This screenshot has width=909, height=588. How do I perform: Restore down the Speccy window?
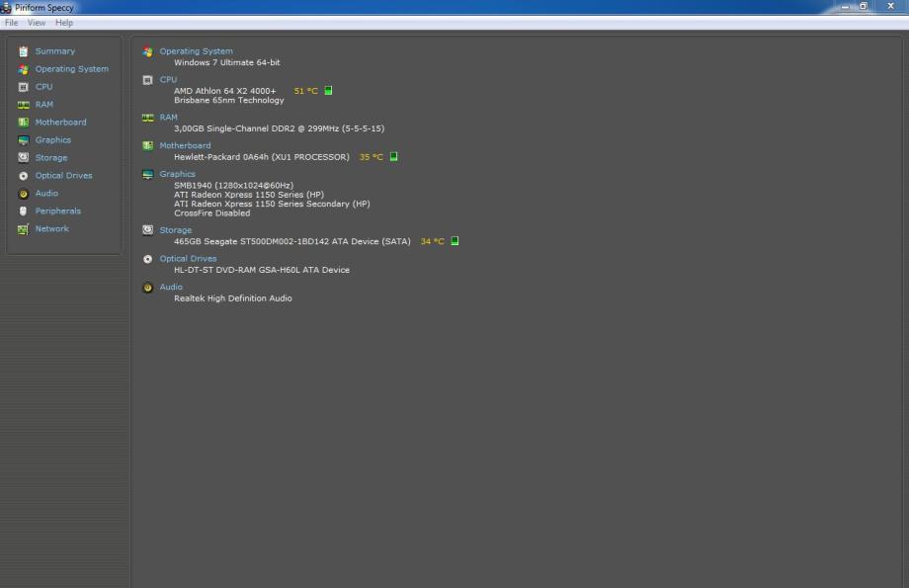(864, 6)
